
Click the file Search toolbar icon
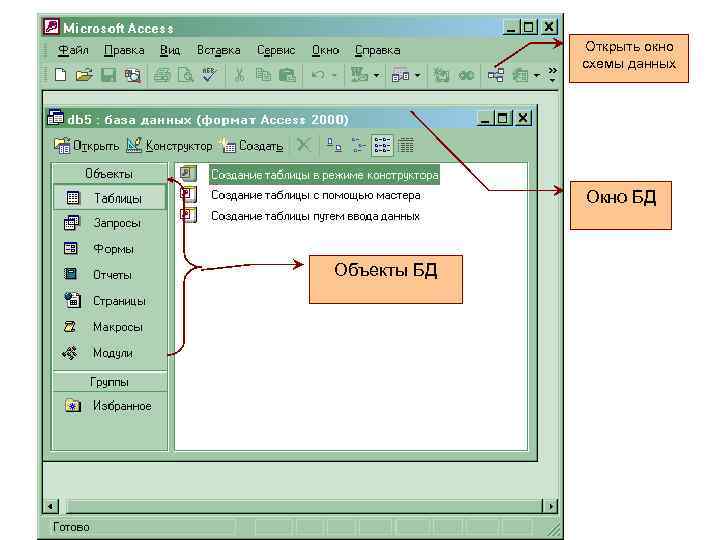[133, 75]
